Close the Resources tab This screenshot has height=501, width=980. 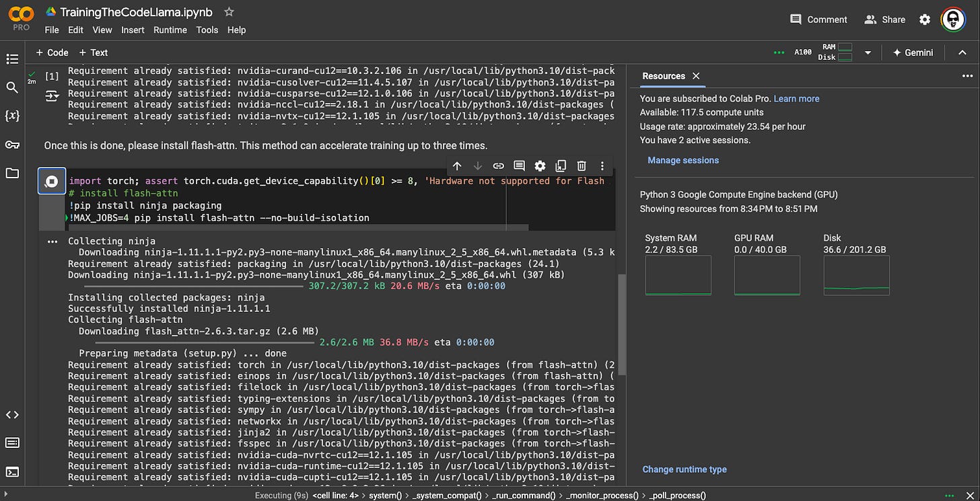[697, 76]
